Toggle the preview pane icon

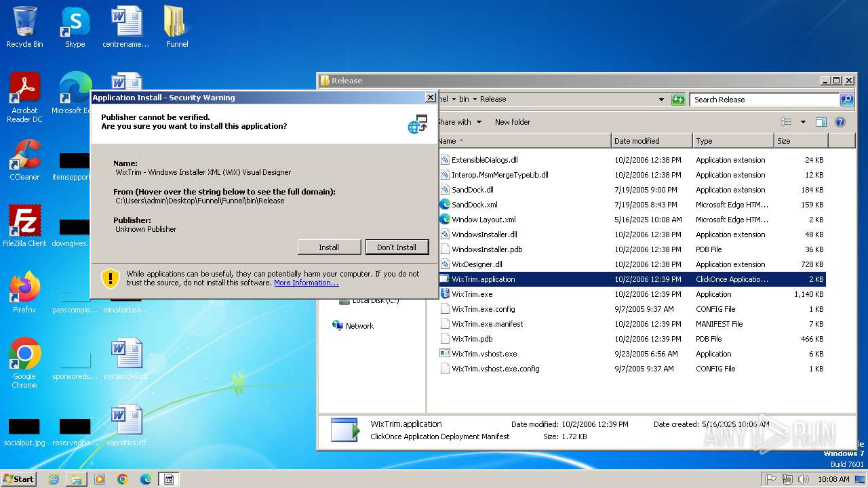(821, 122)
